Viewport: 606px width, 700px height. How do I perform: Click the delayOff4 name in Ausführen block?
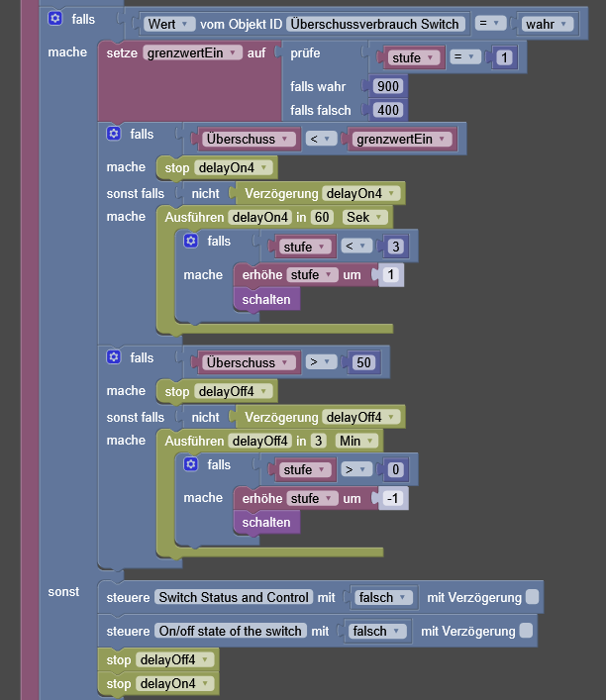(x=259, y=441)
